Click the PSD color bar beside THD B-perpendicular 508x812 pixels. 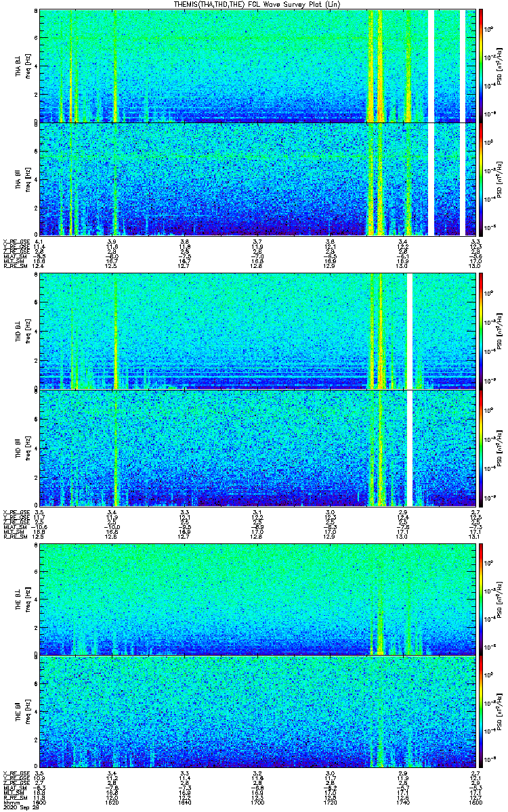pyautogui.click(x=481, y=332)
